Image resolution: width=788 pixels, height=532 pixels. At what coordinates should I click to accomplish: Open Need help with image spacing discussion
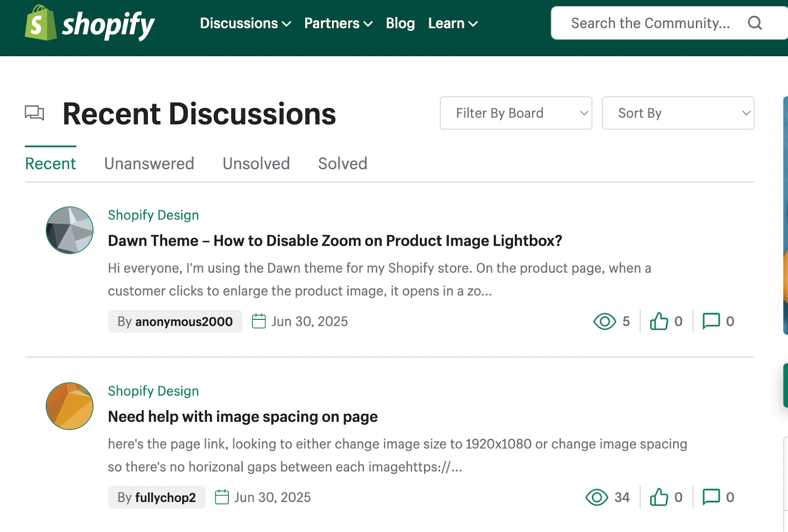pos(243,417)
